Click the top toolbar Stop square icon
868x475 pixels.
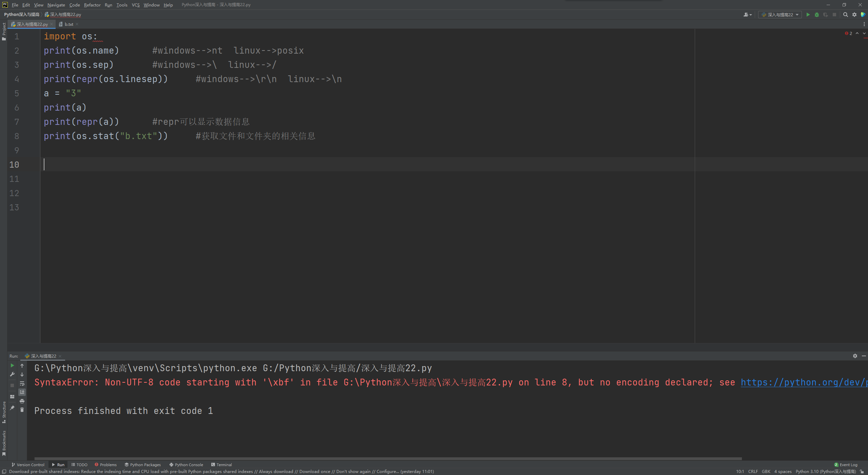pyautogui.click(x=834, y=15)
